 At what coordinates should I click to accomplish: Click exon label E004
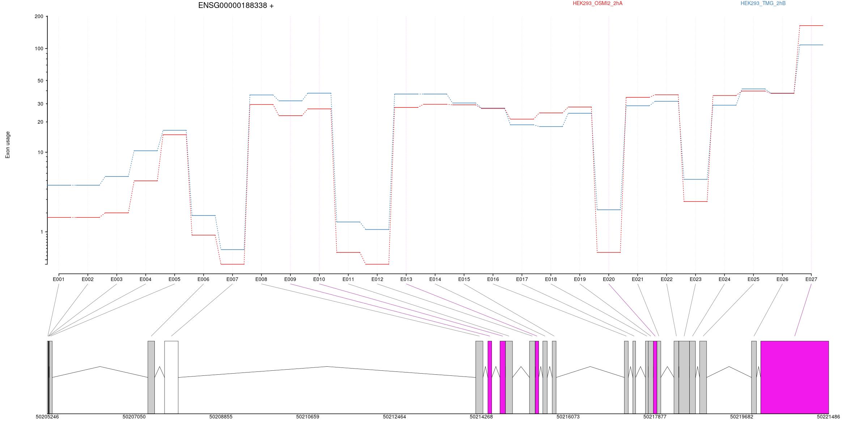[145, 279]
